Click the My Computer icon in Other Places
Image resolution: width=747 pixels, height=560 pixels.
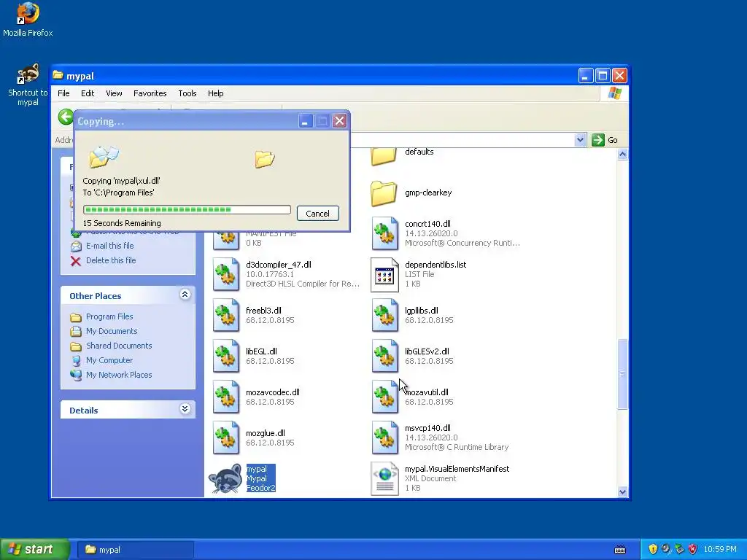click(x=76, y=360)
